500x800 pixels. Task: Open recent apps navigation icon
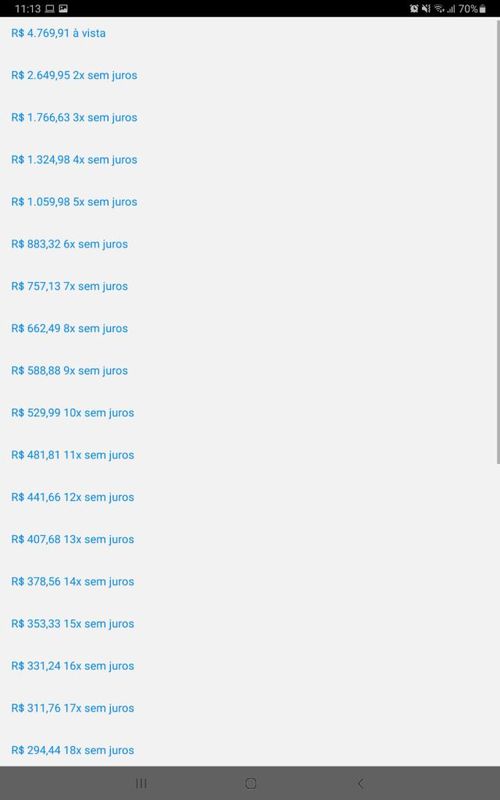141,783
